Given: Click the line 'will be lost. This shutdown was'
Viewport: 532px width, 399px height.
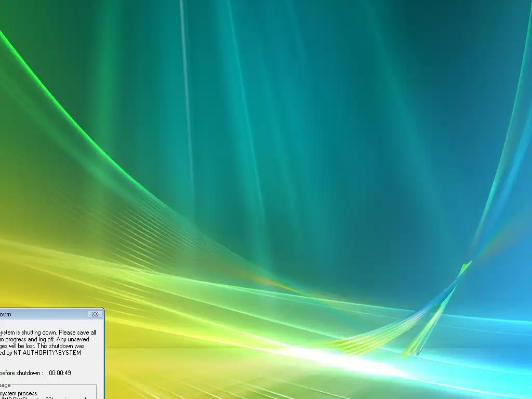Looking at the screenshot, I should click(46, 346).
